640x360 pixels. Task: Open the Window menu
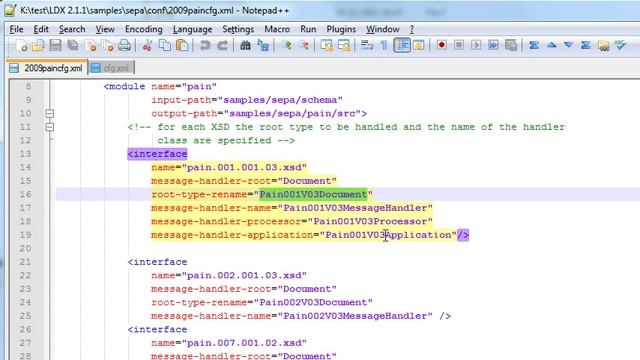[382, 29]
